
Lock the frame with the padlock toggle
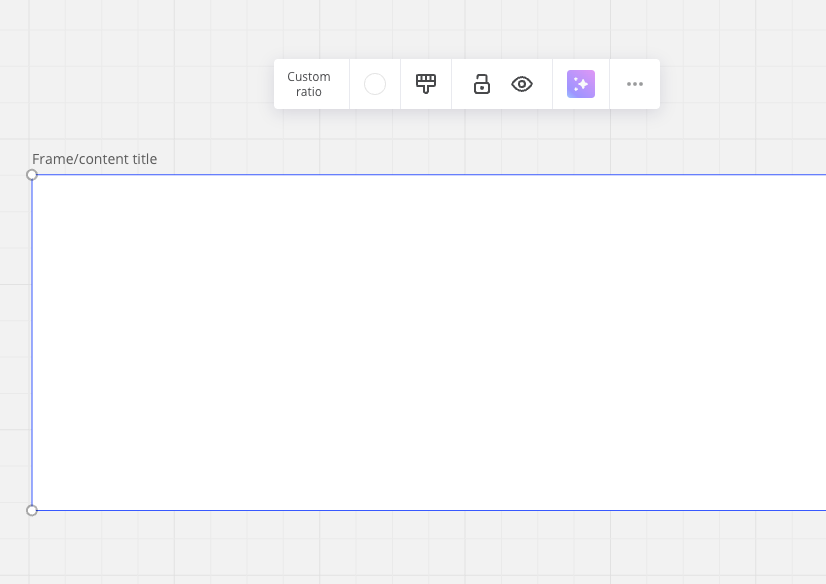(x=482, y=84)
